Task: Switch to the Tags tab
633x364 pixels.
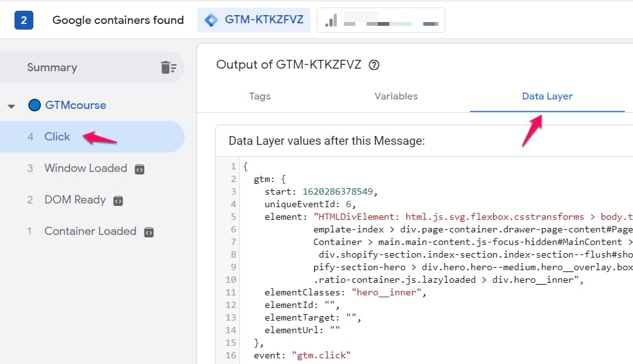Action: (x=259, y=96)
